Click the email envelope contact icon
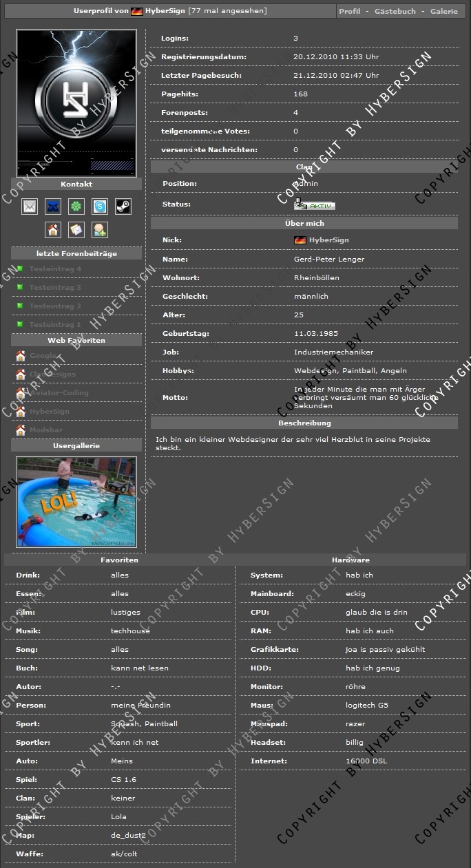This screenshot has height=868, width=471. [x=30, y=206]
